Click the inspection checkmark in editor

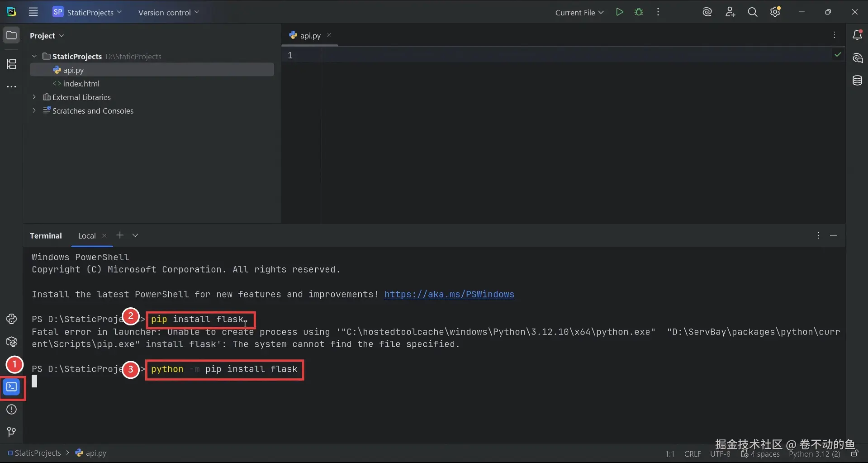[838, 55]
